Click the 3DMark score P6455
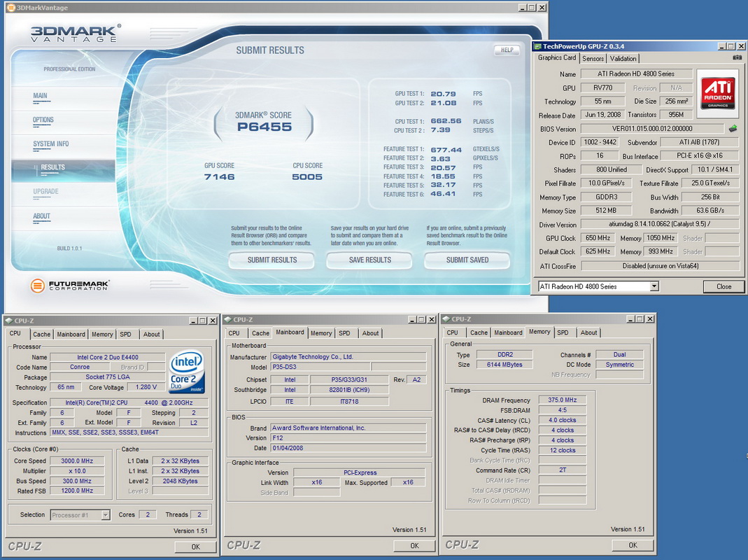 (264, 127)
